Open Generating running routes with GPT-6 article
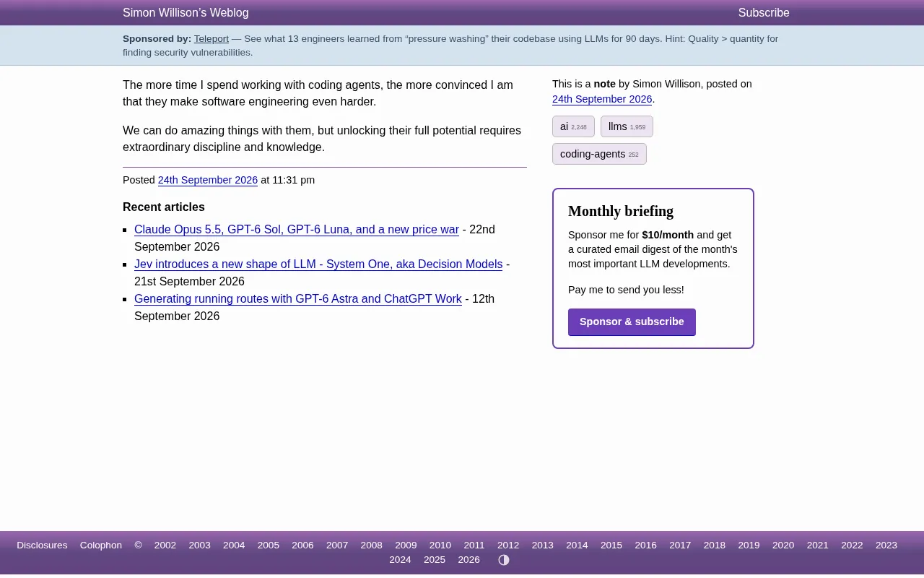 (x=298, y=299)
